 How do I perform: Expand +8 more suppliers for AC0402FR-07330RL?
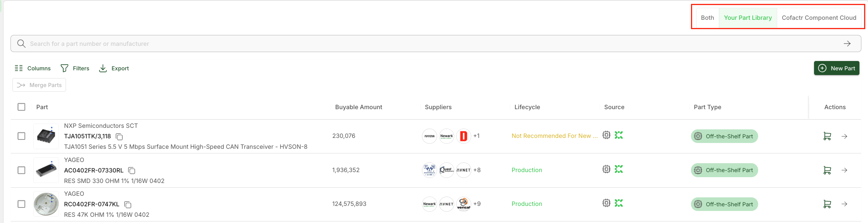pyautogui.click(x=477, y=170)
